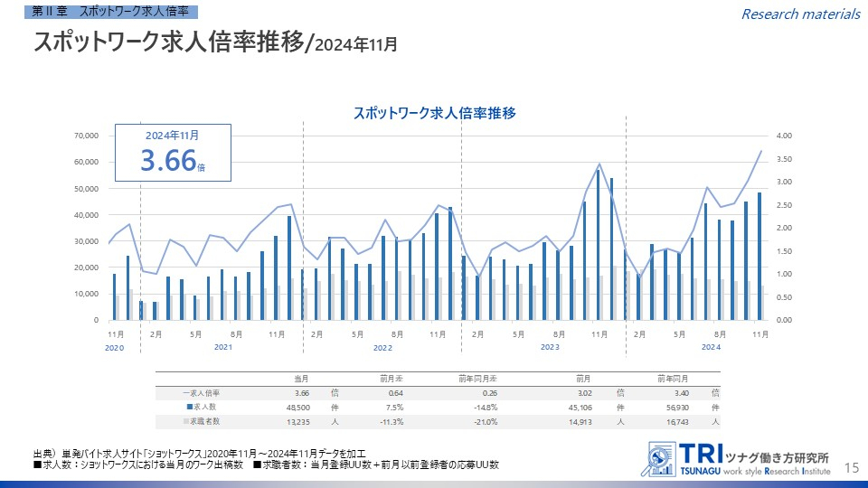Viewport: 868px width, 488px height.
Task: Click the last blue bar for 2024 11月
Action: tap(759, 256)
